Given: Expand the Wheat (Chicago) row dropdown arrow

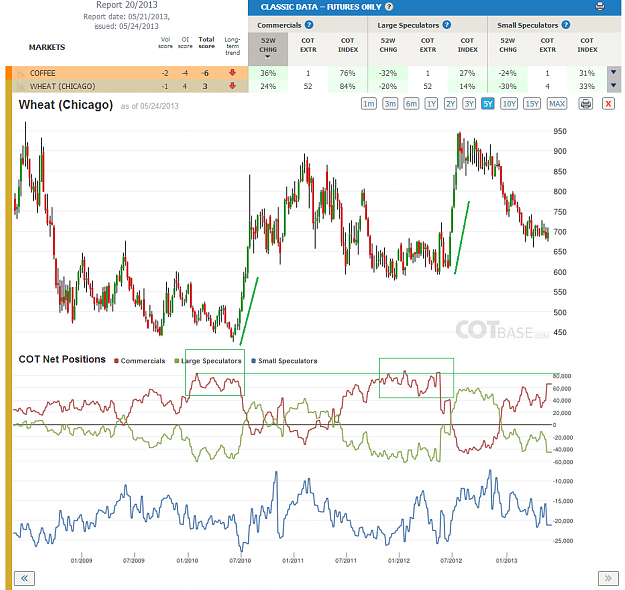Looking at the screenshot, I should tap(613, 86).
